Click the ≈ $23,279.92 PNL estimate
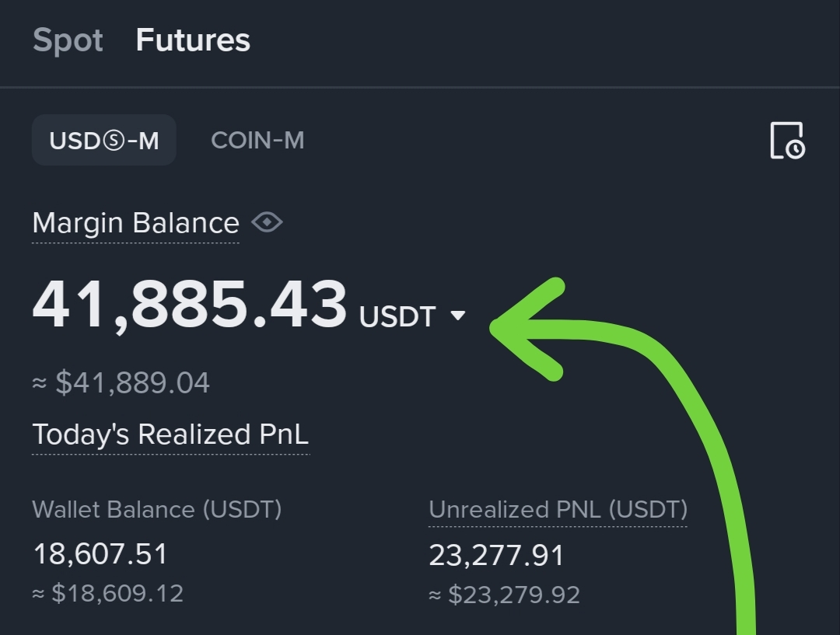The image size is (840, 635). (504, 595)
